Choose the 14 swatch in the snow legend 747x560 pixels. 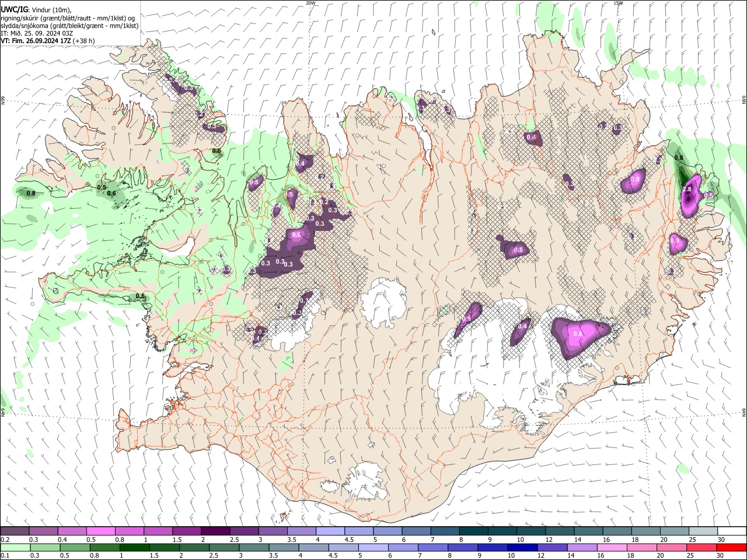tap(588, 531)
